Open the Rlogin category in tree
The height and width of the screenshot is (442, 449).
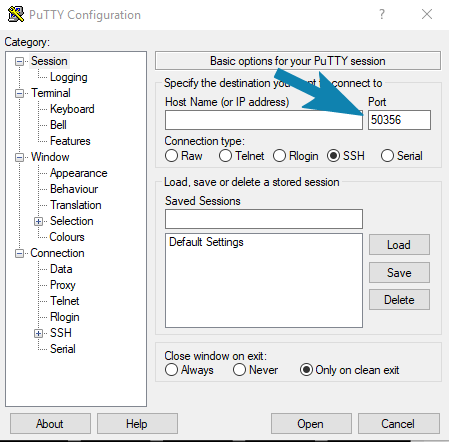tap(65, 317)
